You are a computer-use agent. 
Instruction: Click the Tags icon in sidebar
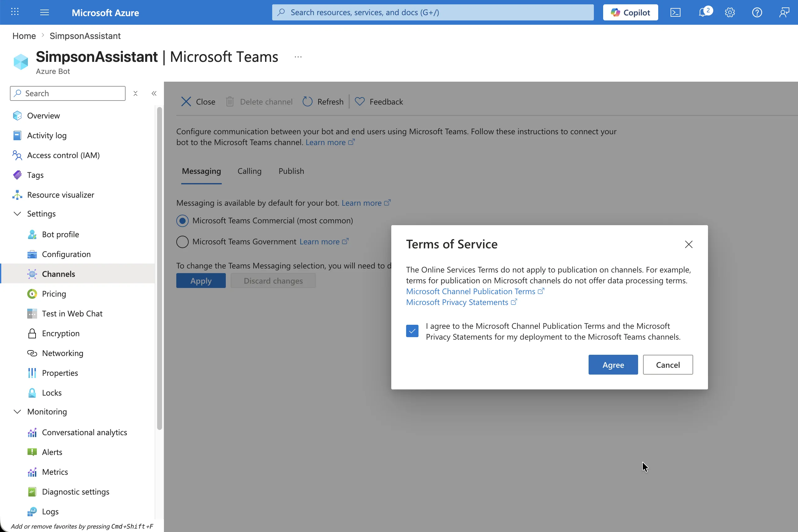pyautogui.click(x=17, y=175)
